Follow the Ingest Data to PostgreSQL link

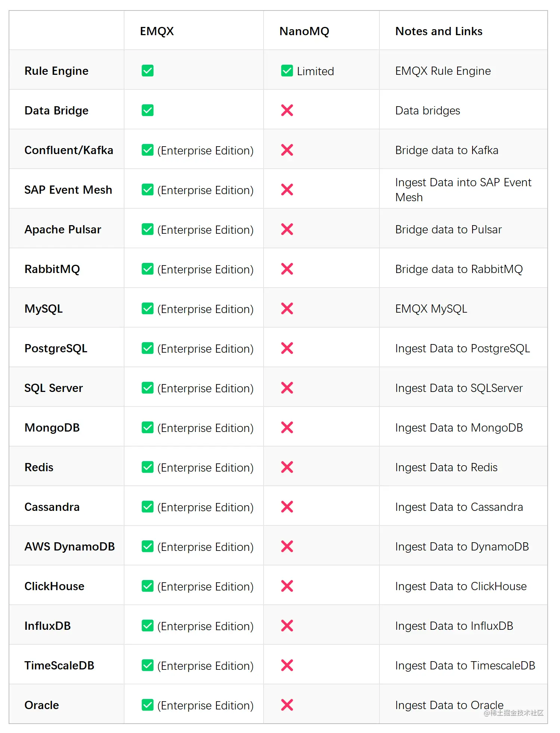point(462,349)
